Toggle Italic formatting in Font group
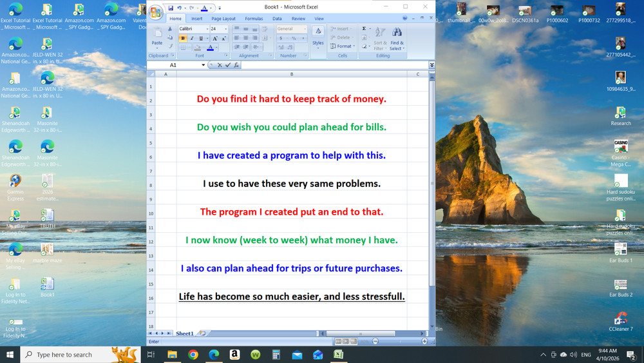This screenshot has height=363, width=644. (192, 38)
